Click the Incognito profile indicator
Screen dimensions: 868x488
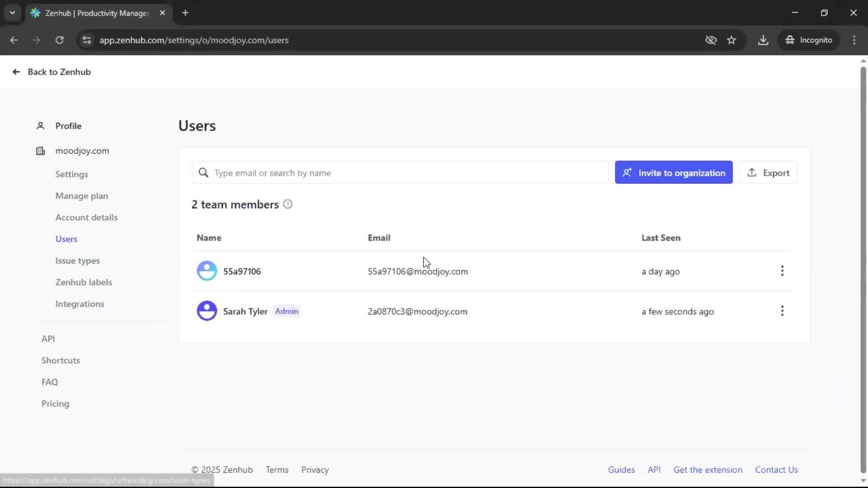(x=809, y=40)
